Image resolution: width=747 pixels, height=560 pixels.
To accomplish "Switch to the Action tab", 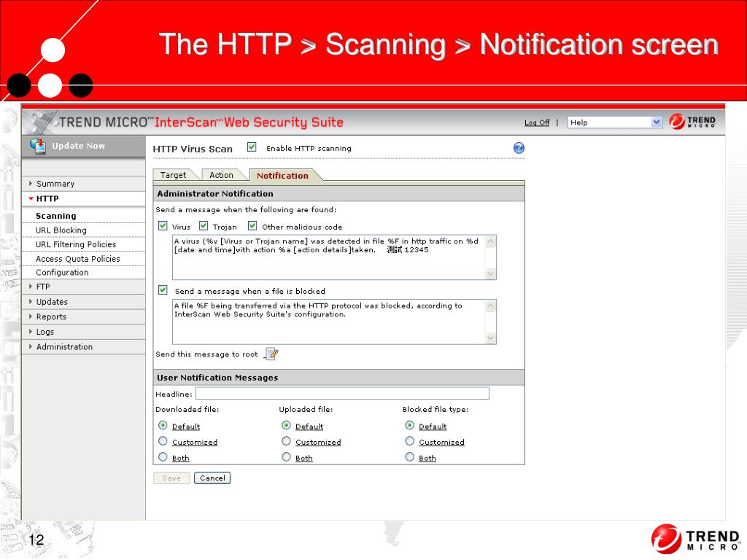I will coord(222,175).
